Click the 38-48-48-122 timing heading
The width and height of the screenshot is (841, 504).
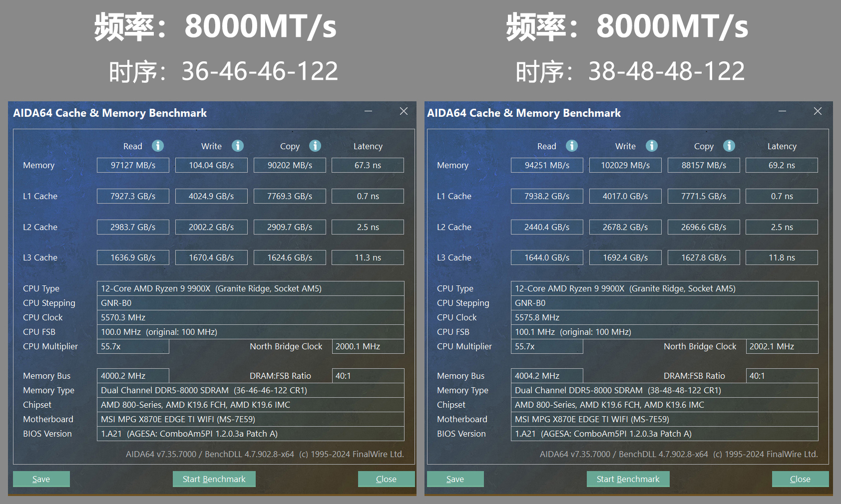pos(630,71)
